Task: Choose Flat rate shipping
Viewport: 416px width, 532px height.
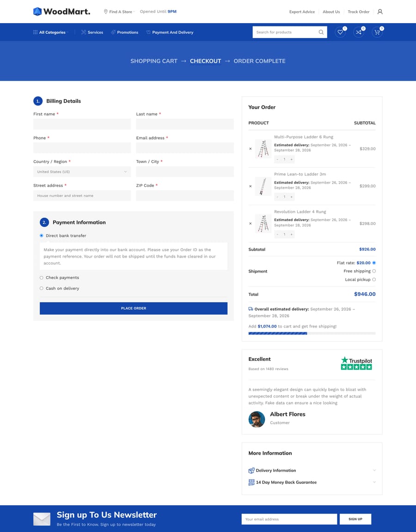Action: [374, 263]
